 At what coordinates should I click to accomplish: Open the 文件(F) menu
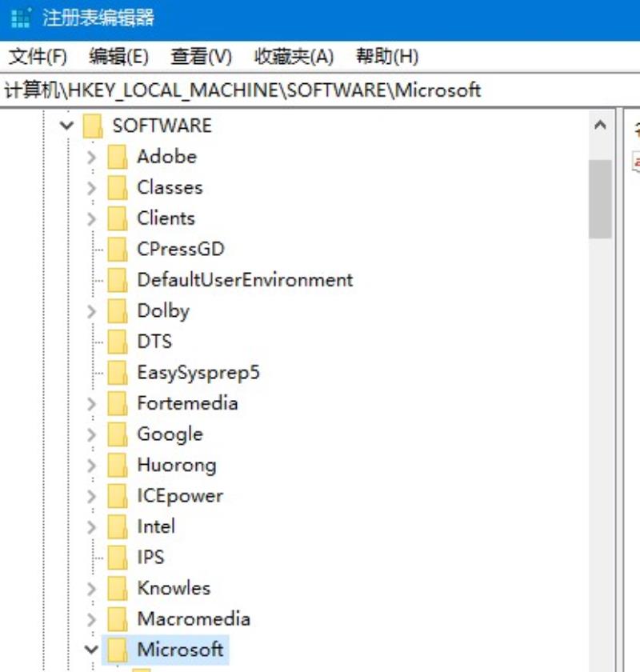(38, 57)
